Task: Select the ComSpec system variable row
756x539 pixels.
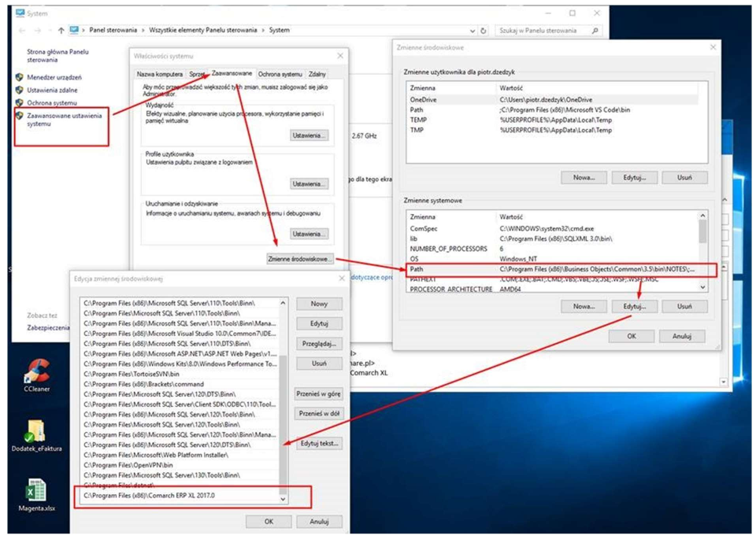Action: click(x=553, y=229)
